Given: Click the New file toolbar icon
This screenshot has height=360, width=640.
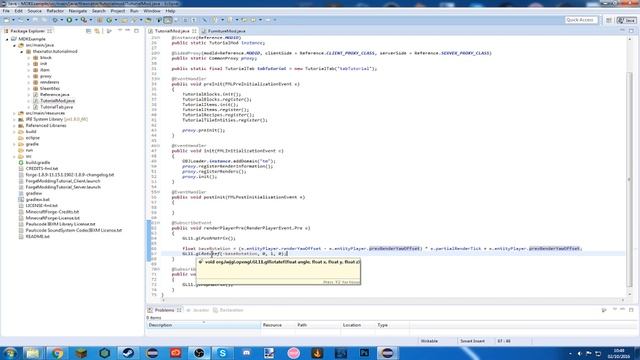Looking at the screenshot, I should tap(7, 20).
